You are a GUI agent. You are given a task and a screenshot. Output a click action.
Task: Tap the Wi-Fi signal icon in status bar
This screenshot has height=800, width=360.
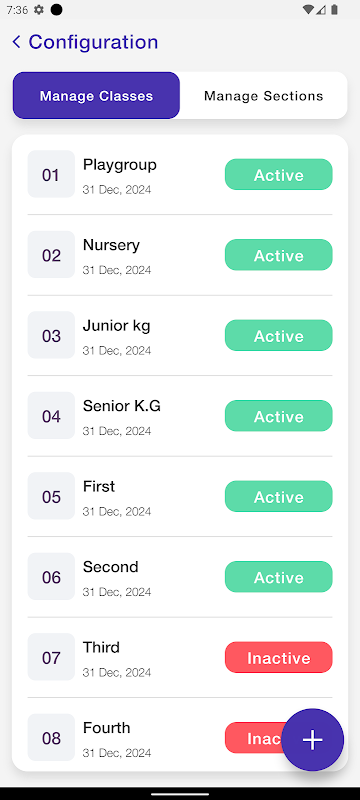(x=307, y=10)
